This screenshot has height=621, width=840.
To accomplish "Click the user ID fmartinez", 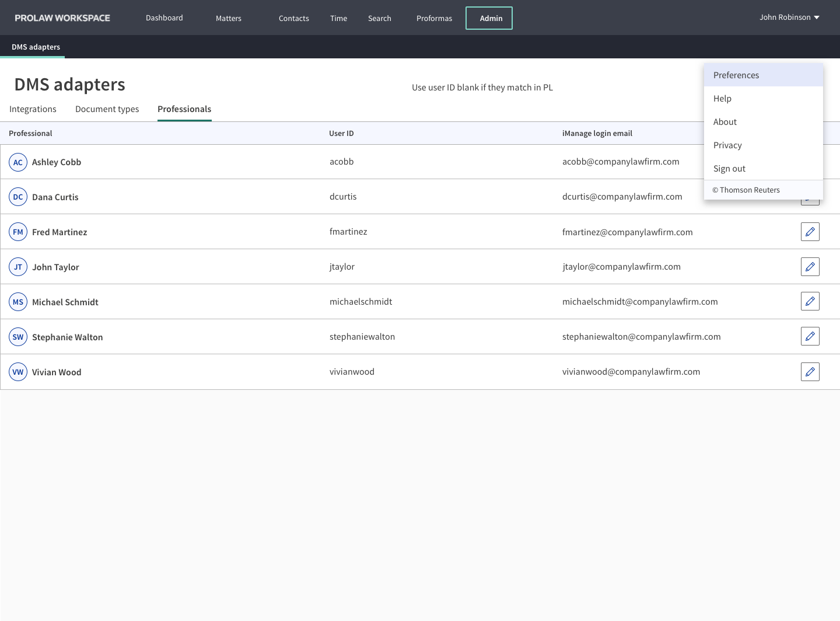I will 348,232.
